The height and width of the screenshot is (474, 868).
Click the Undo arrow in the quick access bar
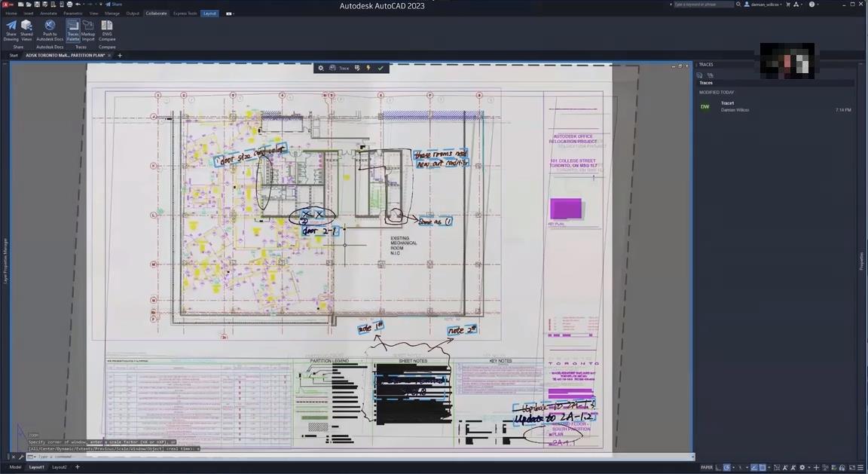click(78, 4)
